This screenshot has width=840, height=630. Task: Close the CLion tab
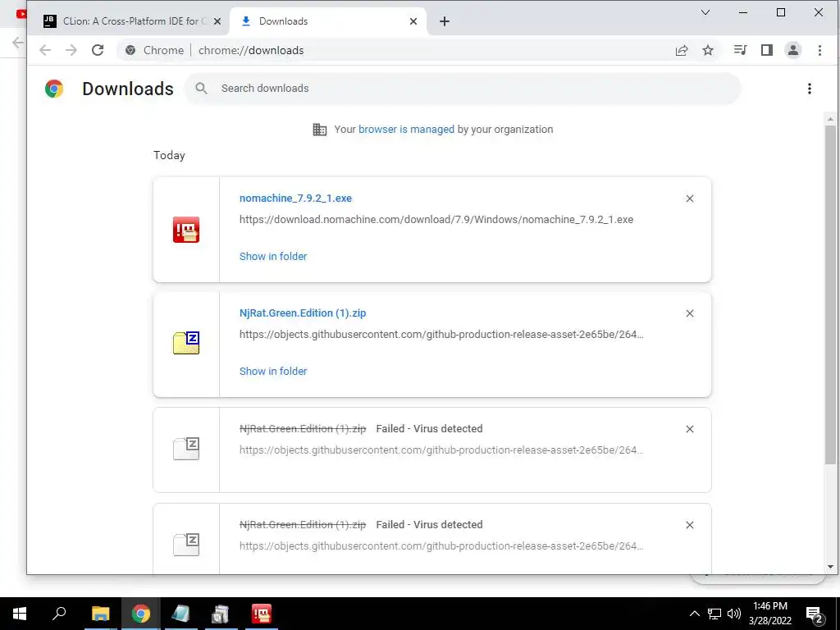(217, 21)
